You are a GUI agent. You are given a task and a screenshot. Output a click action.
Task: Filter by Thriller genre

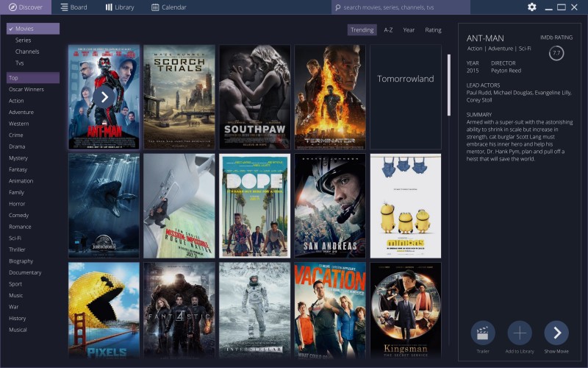[17, 250]
